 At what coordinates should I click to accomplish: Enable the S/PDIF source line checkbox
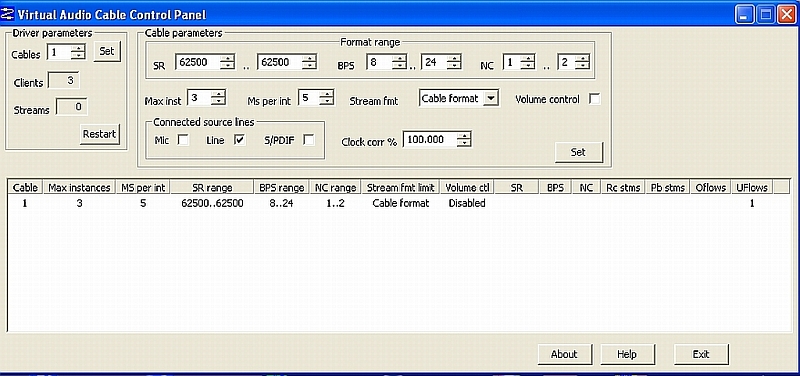click(308, 140)
